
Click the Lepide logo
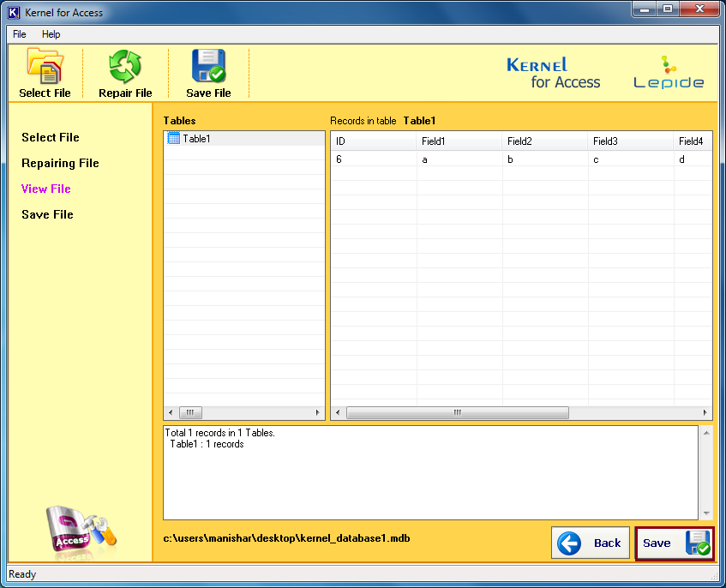(669, 73)
